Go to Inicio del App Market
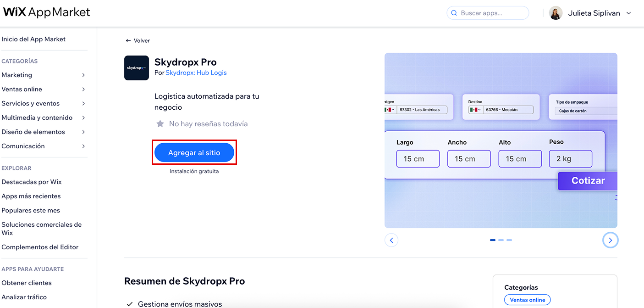 pos(33,39)
